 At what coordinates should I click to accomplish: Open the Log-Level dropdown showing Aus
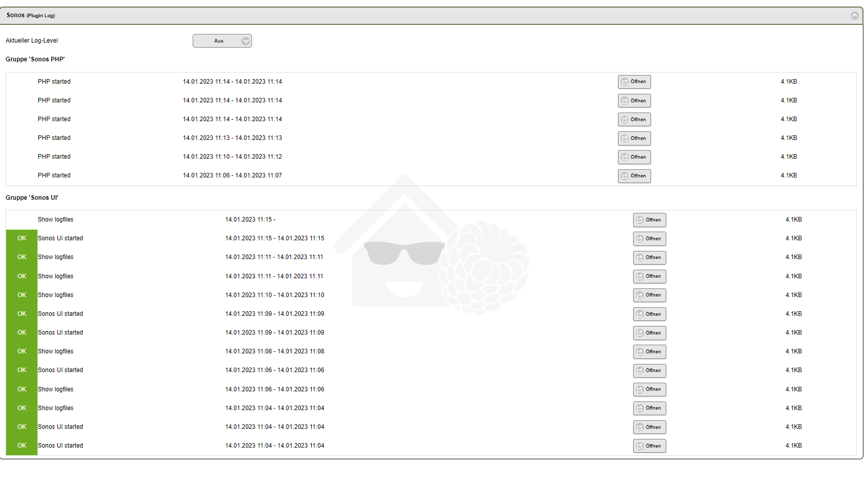222,41
